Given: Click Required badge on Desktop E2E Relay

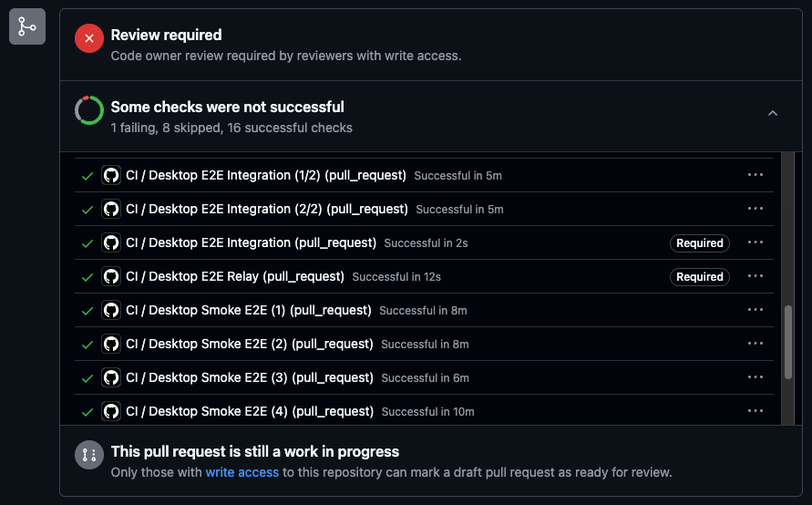Looking at the screenshot, I should [700, 276].
